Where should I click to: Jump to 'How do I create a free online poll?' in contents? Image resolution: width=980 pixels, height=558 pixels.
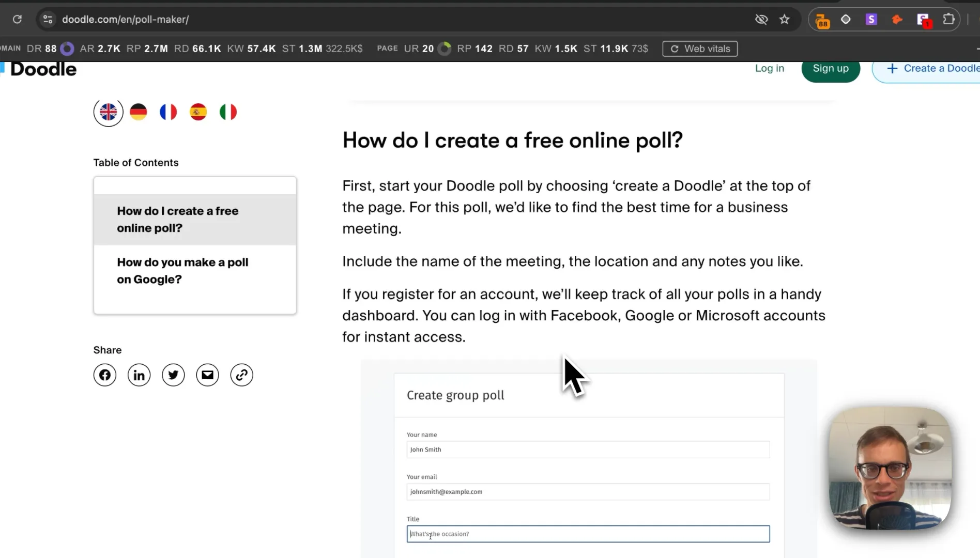pyautogui.click(x=195, y=220)
